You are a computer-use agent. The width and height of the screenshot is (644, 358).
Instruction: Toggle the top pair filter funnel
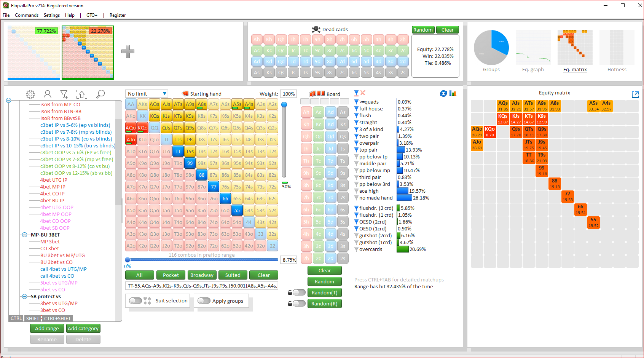coord(356,150)
